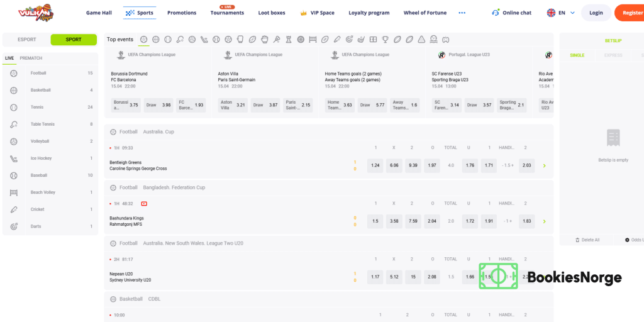
Task: Select the boxing glove icon in top bar
Action: tap(240, 40)
